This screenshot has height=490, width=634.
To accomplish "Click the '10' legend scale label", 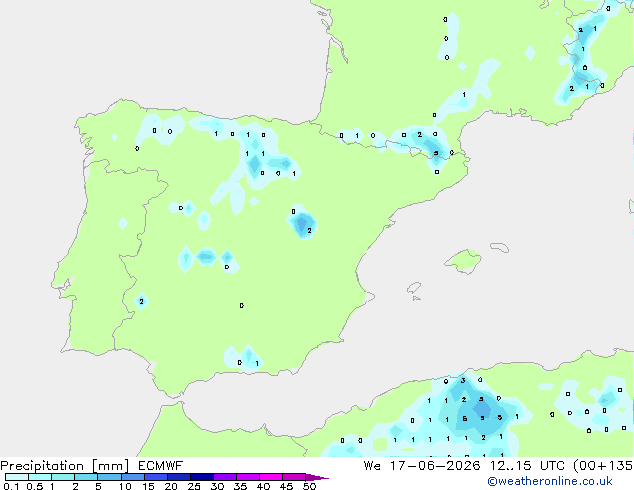I will 125,486.
